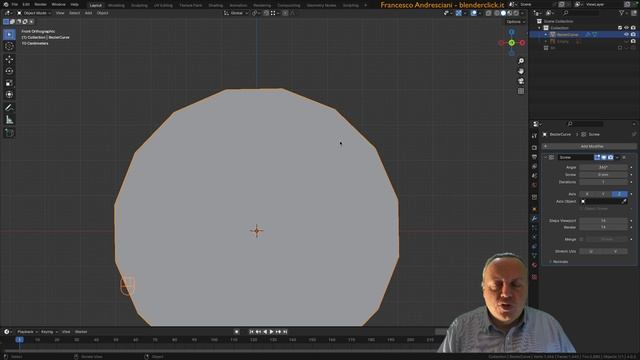Image resolution: width=640 pixels, height=360 pixels.
Task: Collapse the Screw modifier panel
Action: [x=545, y=158]
